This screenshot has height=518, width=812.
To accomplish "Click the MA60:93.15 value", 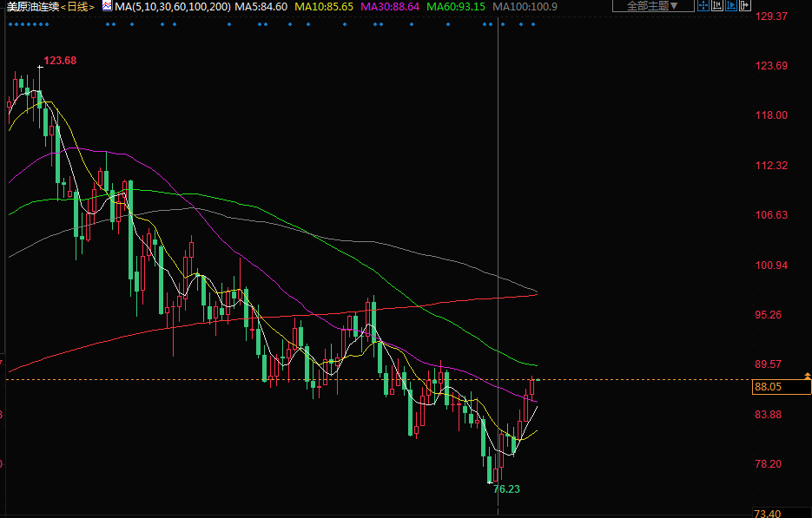I will 456,7.
